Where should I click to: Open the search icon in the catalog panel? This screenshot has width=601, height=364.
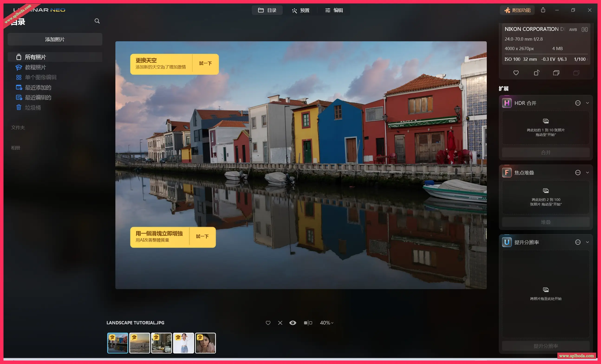coord(97,21)
